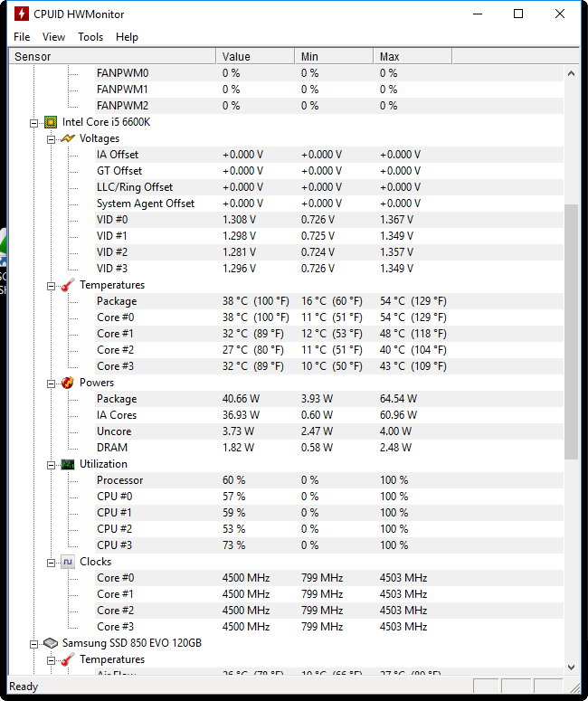Select the IA Offset voltage row
588x701 pixels.
(329, 155)
